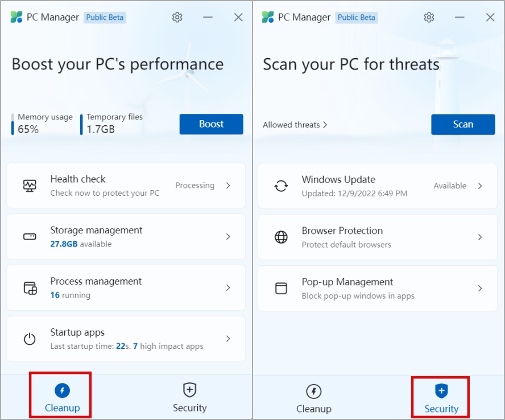
Task: Expand Browser Protection chevron arrow
Action: tap(479, 237)
